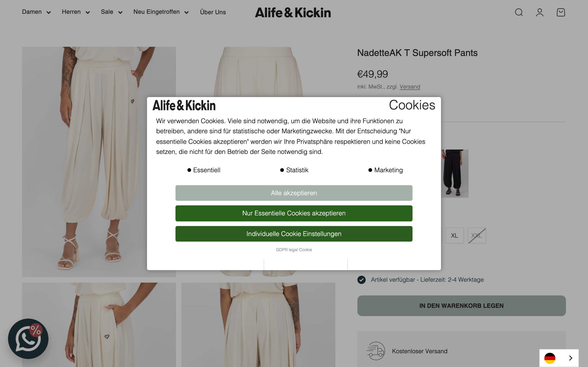Image resolution: width=588 pixels, height=367 pixels.
Task: Open the search magnifier icon
Action: click(518, 12)
